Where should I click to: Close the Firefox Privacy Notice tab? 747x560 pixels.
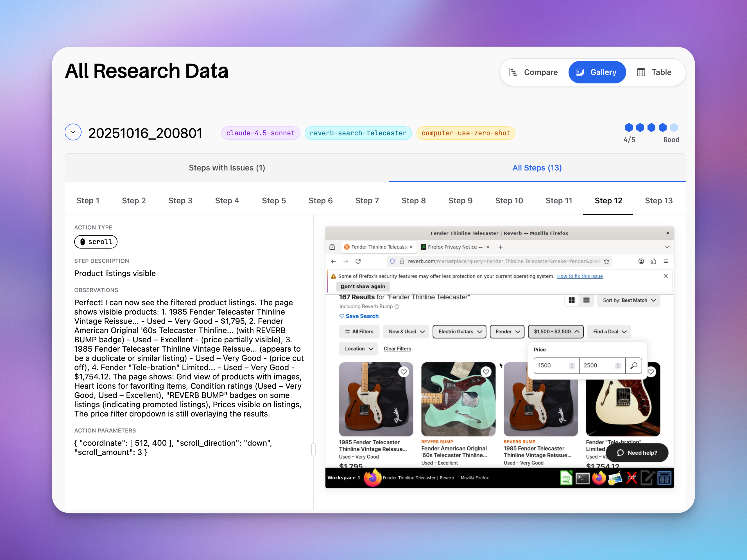pos(488,247)
